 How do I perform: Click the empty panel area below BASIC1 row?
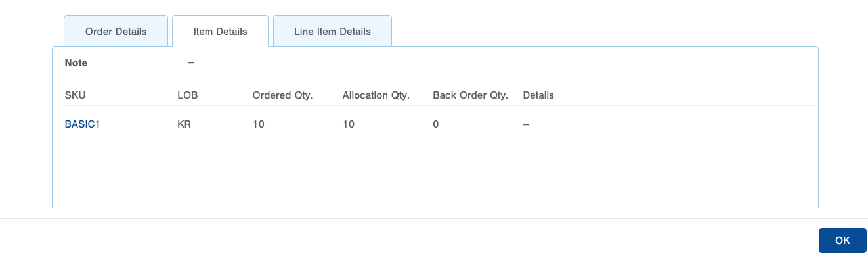click(435, 174)
